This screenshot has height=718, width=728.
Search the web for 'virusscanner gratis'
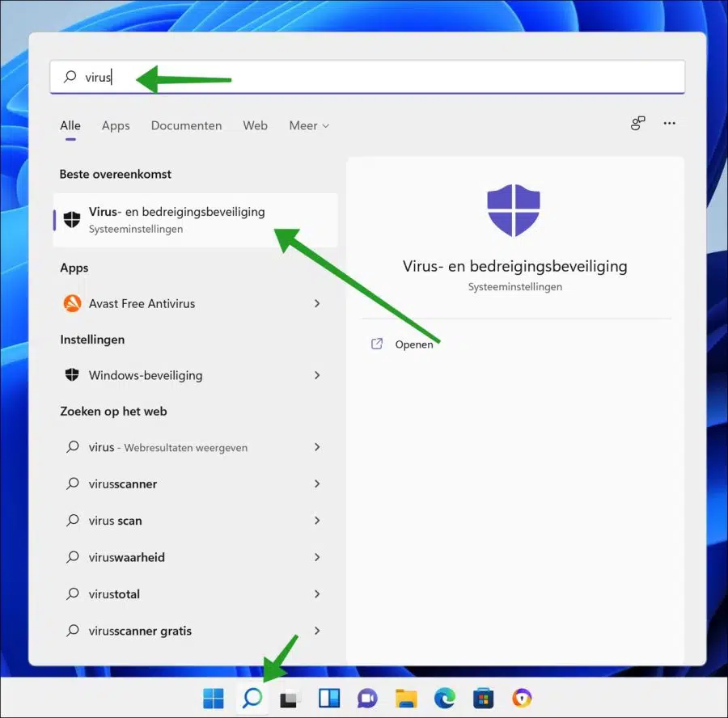tap(196, 631)
